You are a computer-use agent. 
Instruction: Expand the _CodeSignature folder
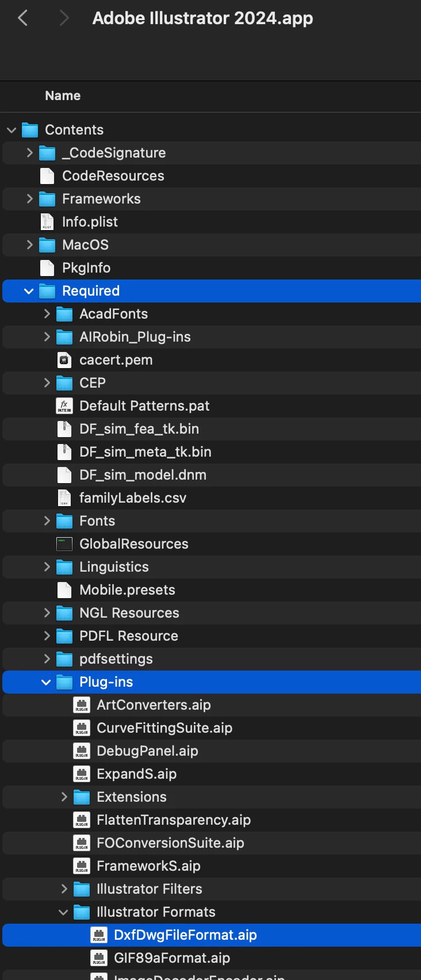click(x=29, y=153)
